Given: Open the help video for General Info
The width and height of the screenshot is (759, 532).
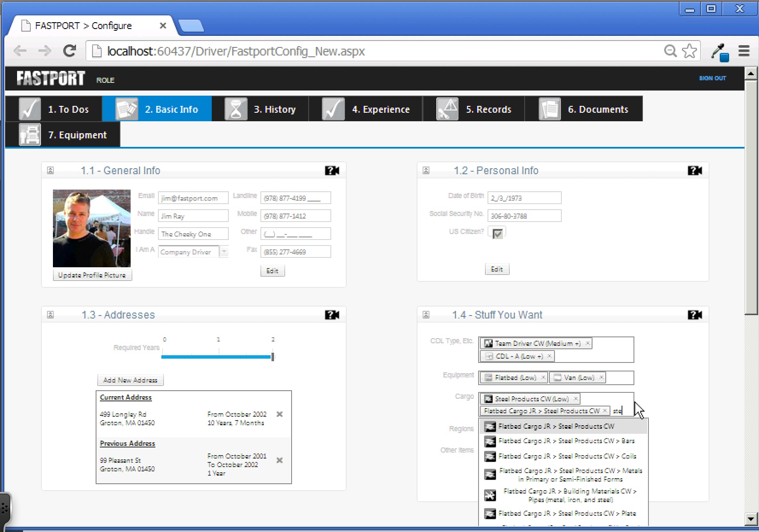Looking at the screenshot, I should tap(332, 170).
